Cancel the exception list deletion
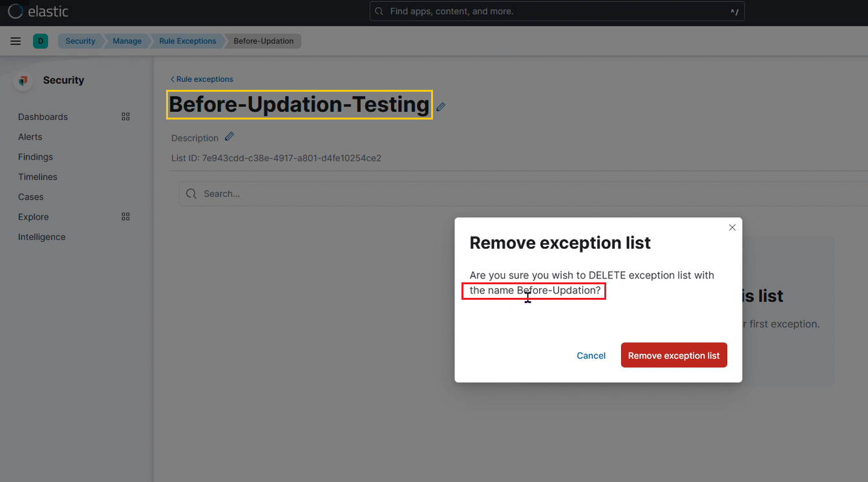 point(591,355)
